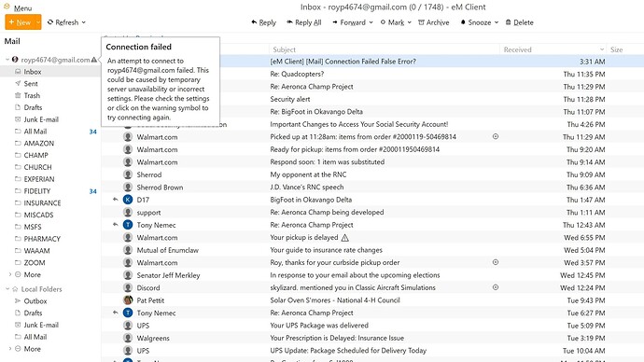
Task: Open the INSURANCE folder
Action: point(50,202)
